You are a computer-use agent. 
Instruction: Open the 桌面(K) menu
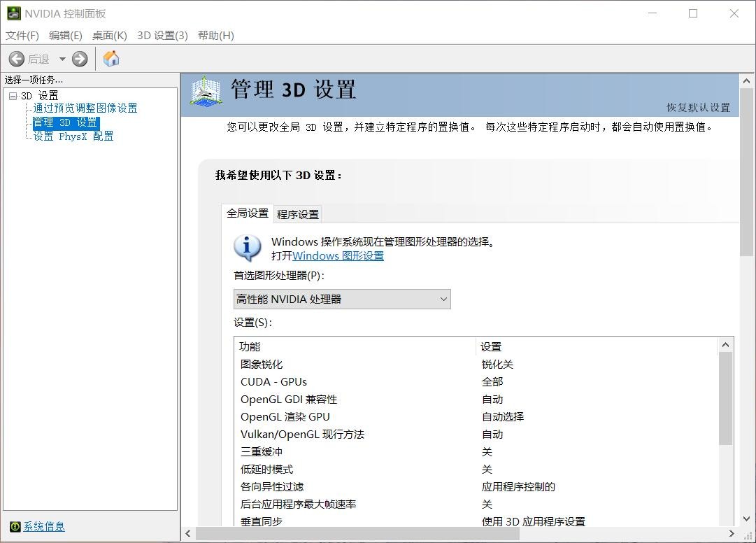coord(109,36)
